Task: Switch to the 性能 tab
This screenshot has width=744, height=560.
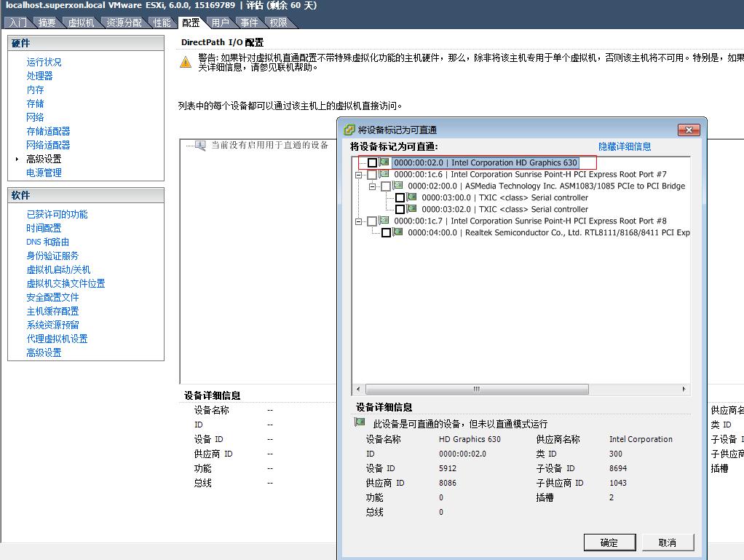Action: point(162,23)
